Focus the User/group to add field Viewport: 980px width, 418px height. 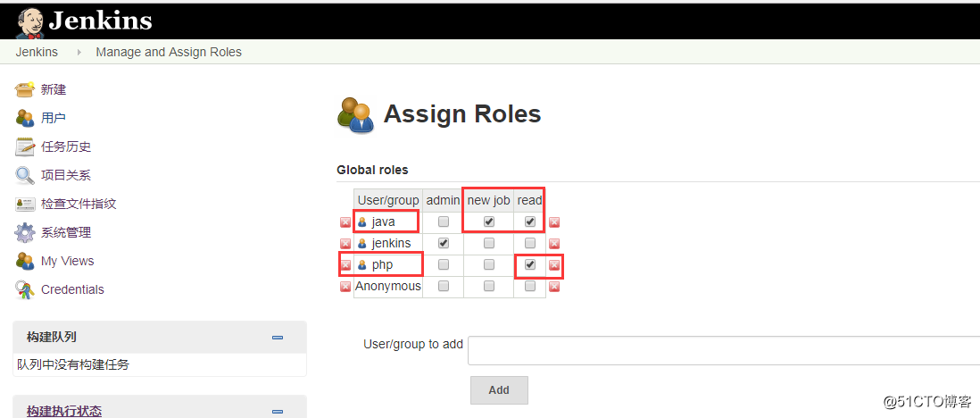point(724,350)
